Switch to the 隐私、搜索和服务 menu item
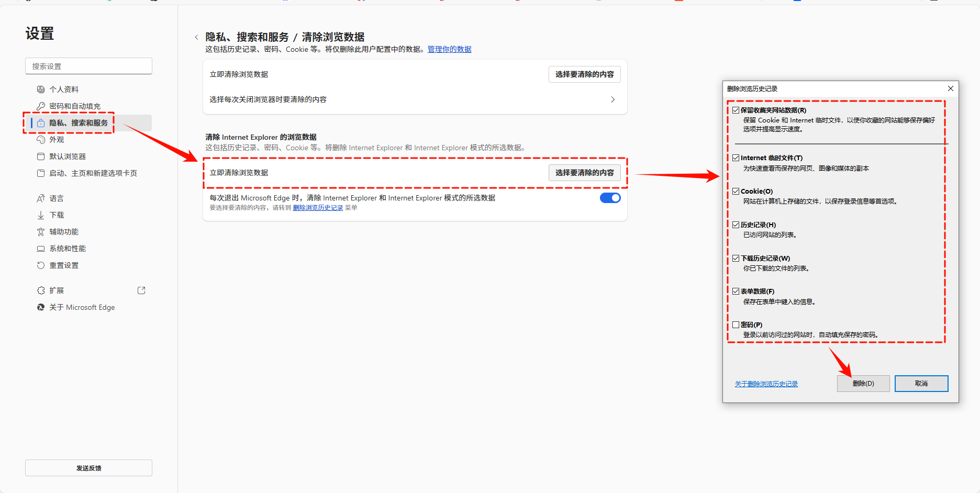Screen dimensions: 980x493 [x=79, y=122]
